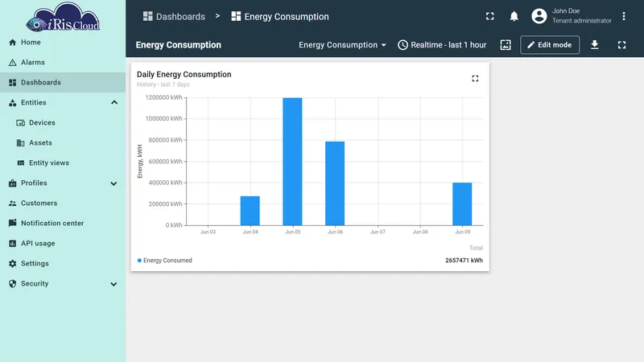The height and width of the screenshot is (362, 644).
Task: Go to Dashboards breadcrumb link
Action: pos(174,16)
